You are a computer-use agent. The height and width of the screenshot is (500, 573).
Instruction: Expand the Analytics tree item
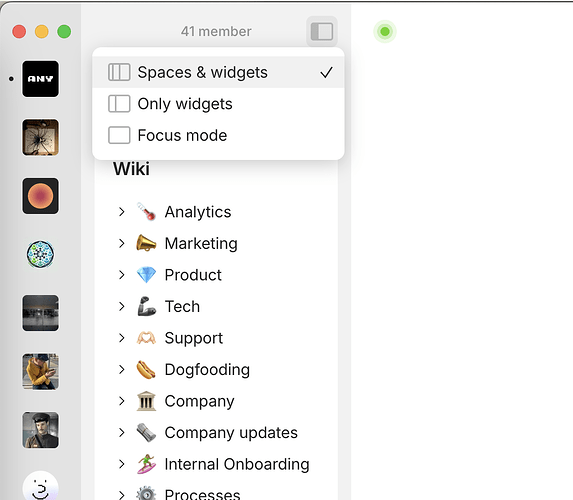tap(122, 212)
